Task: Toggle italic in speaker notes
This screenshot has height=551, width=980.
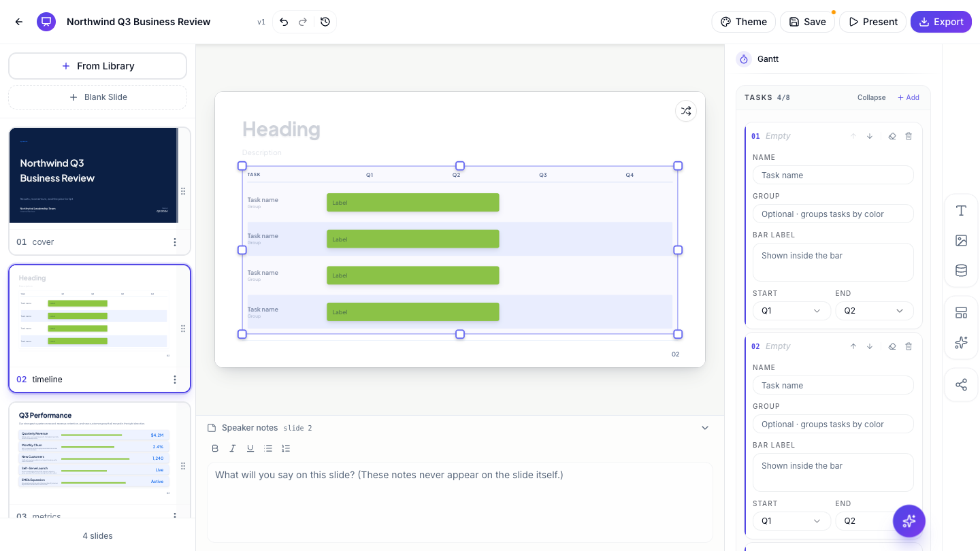Action: 233,448
